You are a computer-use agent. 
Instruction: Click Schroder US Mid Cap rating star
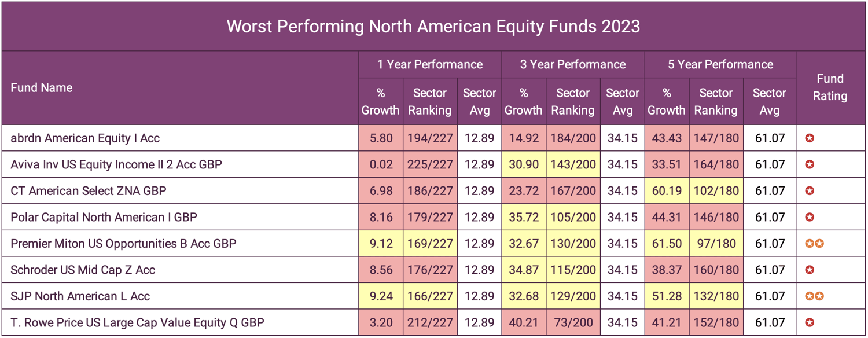point(810,270)
